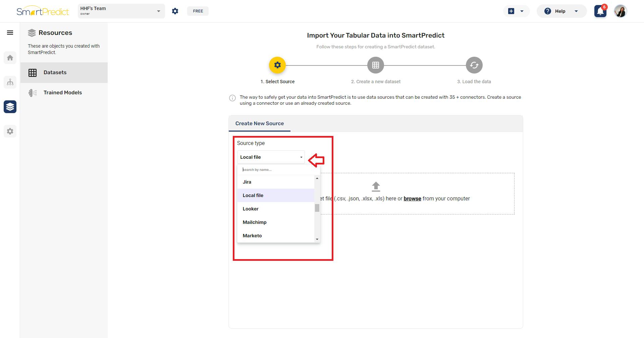Click the SmartPredict logo
This screenshot has height=338, width=644.
(43, 11)
